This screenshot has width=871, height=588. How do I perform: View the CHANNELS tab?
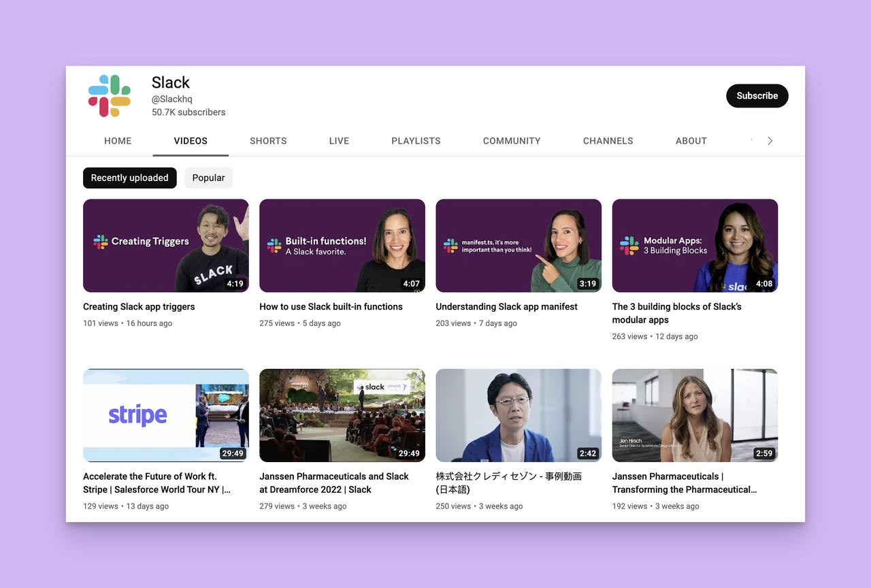tap(608, 141)
